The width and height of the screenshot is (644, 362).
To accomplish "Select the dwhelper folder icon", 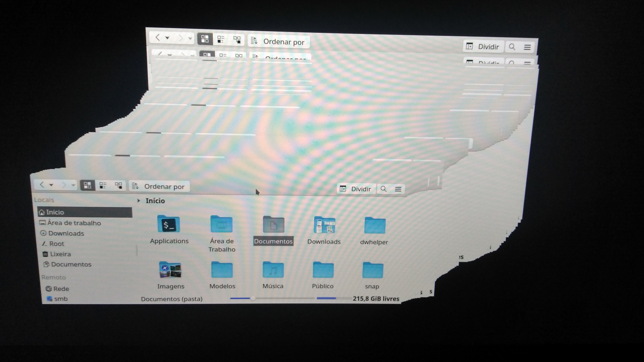I will coord(375,225).
